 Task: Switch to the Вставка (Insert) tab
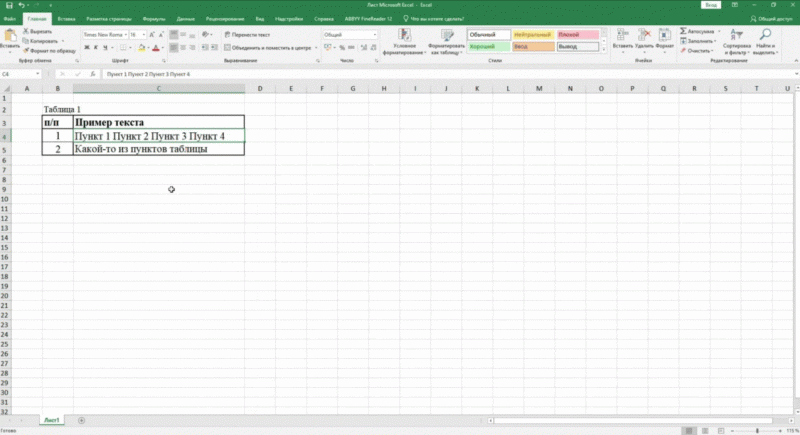pyautogui.click(x=66, y=19)
